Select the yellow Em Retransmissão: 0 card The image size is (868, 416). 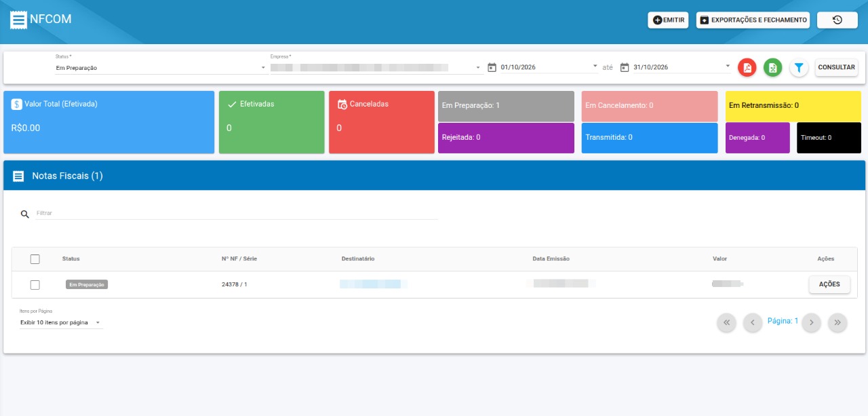[x=793, y=106]
